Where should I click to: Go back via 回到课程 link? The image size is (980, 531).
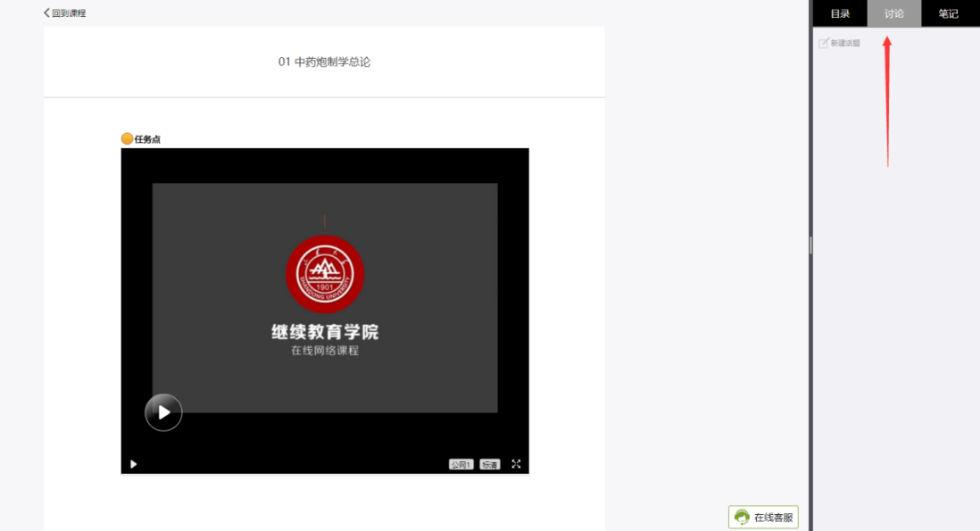69,13
